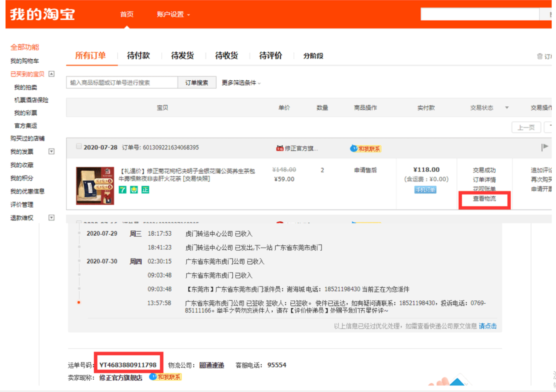Switch to the 待付款 tab
The height and width of the screenshot is (392, 556).
138,55
